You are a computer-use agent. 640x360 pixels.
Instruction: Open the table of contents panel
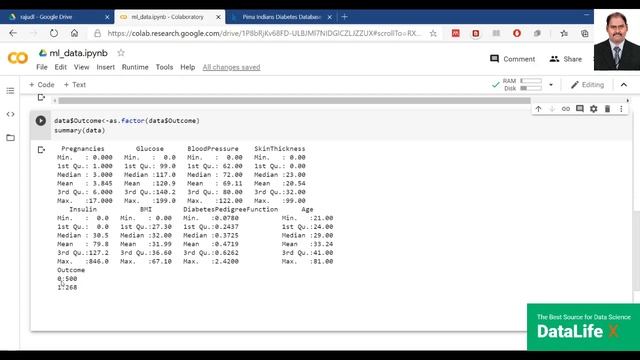tap(10, 91)
